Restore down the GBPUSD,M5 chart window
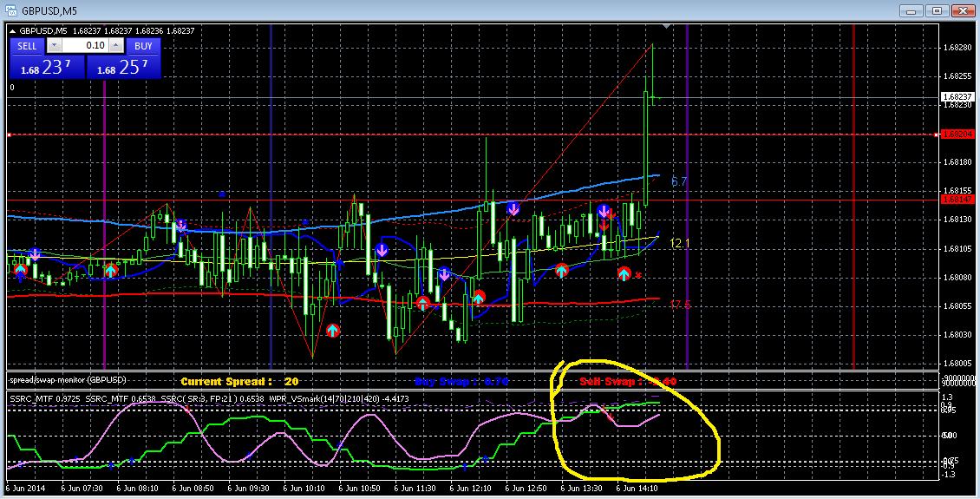The height and width of the screenshot is (499, 980). (937, 10)
